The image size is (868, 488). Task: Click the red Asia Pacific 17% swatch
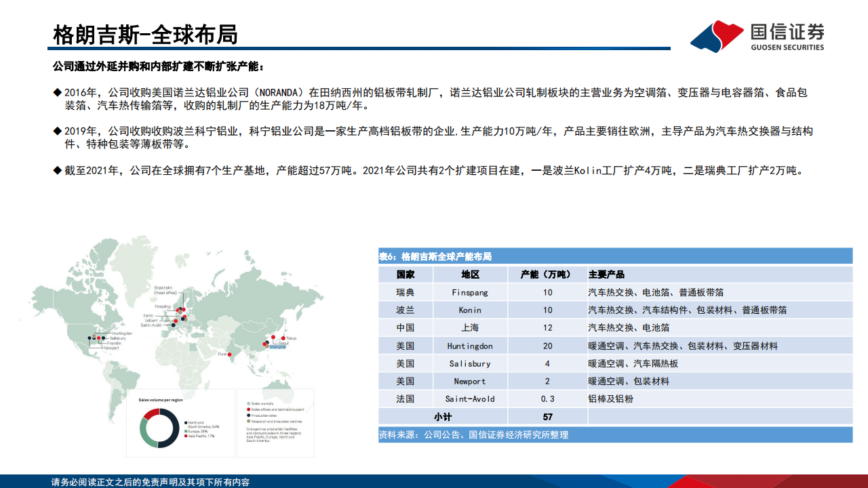coord(186,436)
